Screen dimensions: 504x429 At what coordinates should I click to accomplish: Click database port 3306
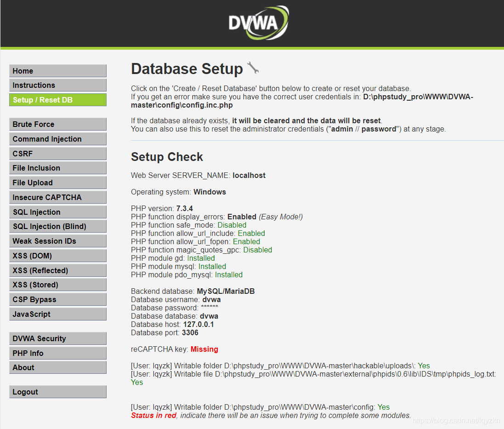click(x=190, y=332)
